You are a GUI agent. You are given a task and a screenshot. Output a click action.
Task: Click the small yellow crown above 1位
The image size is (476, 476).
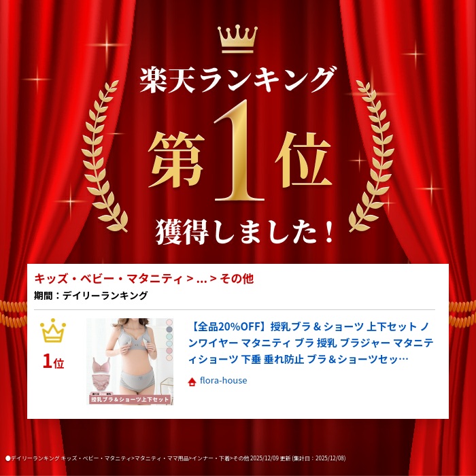pyautogui.click(x=53, y=330)
